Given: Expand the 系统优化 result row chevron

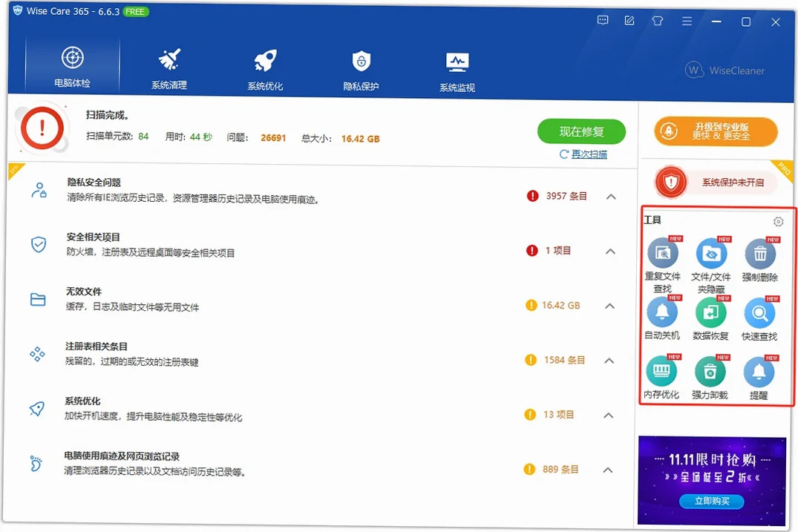Looking at the screenshot, I should [608, 415].
